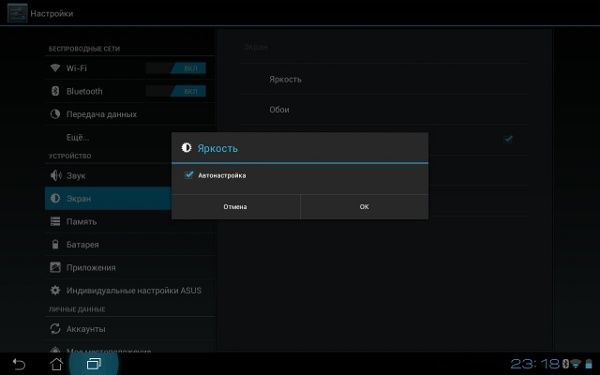Open Индивидуальные настройки ASUS

pos(129,290)
